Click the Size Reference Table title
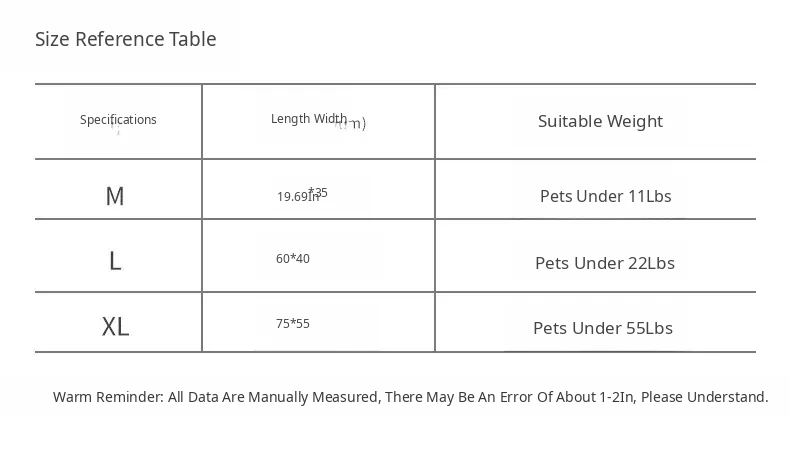This screenshot has height=450, width=790. tap(125, 40)
